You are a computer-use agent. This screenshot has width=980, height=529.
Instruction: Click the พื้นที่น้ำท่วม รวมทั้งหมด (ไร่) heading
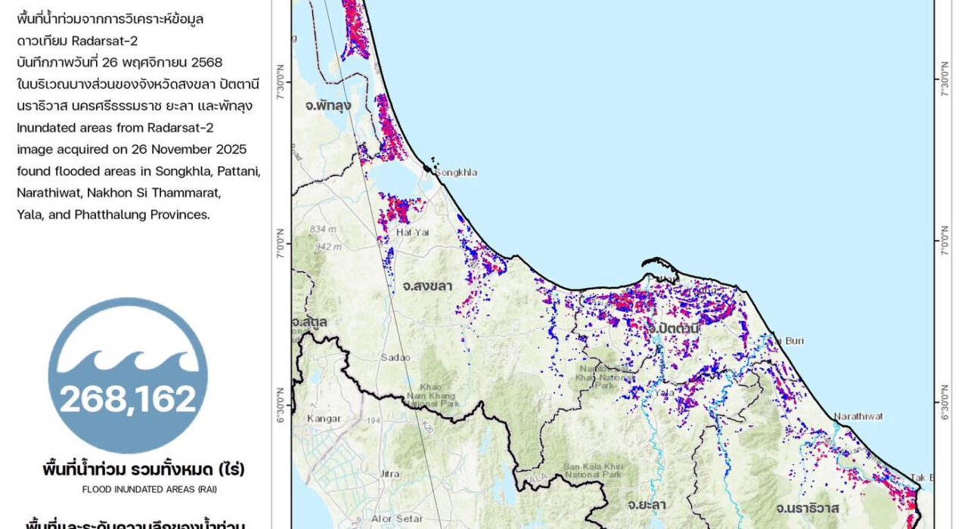[144, 469]
